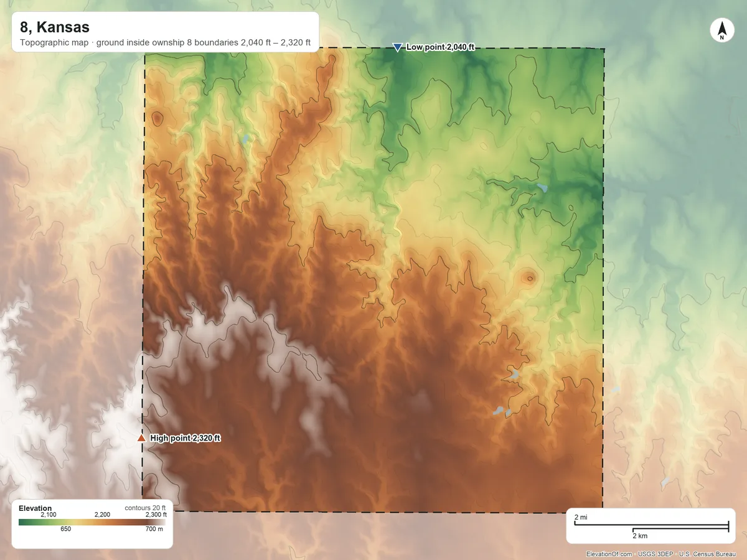Click the "Low point 2,040 ft" label
The width and height of the screenshot is (747, 560).
[x=440, y=47]
